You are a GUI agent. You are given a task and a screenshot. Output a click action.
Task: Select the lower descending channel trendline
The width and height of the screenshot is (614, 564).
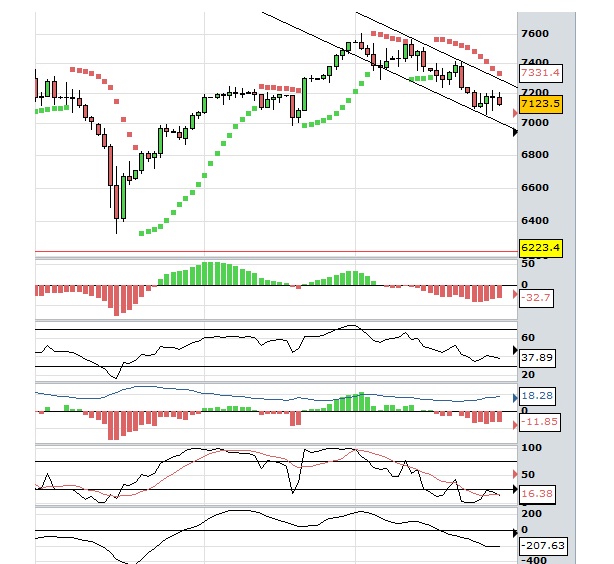tap(388, 70)
